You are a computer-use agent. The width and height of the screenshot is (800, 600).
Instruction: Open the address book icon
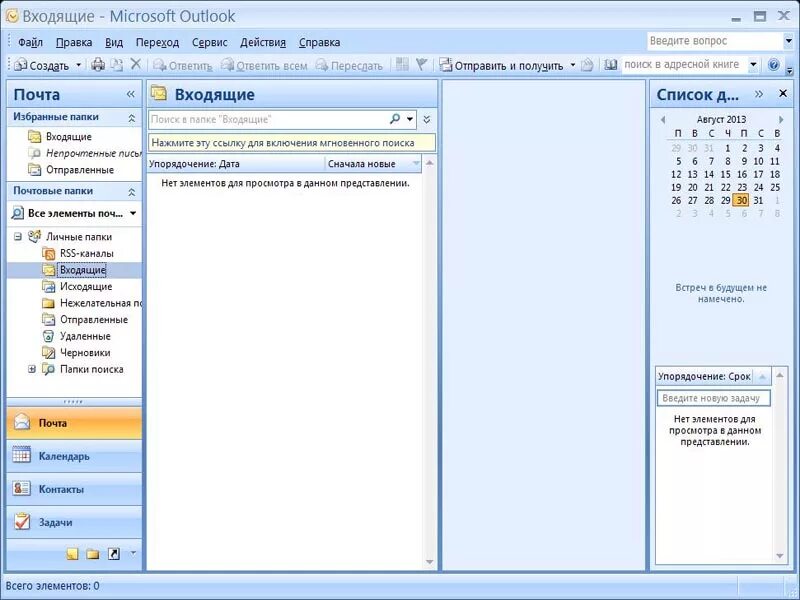click(x=610, y=65)
